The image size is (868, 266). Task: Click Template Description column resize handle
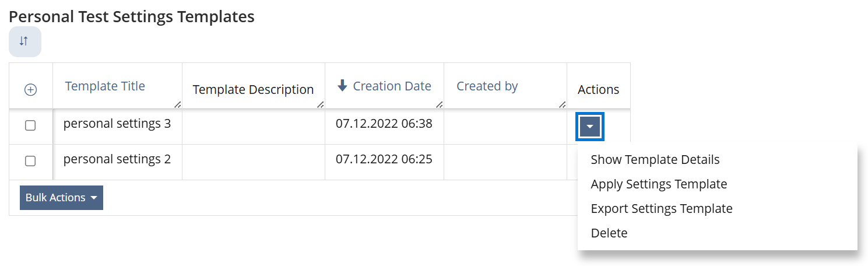[320, 105]
